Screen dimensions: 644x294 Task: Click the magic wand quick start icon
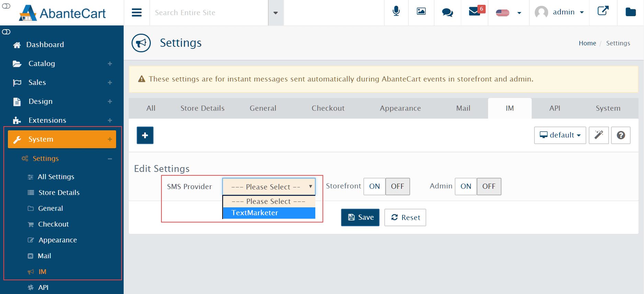[x=599, y=135]
